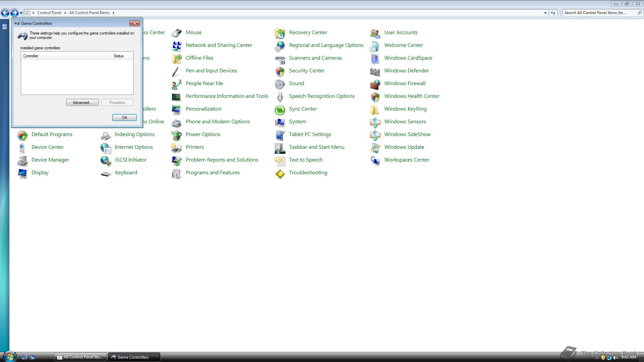The image size is (644, 362).
Task: Expand the recent pages dropdown arrow
Action: 21,13
